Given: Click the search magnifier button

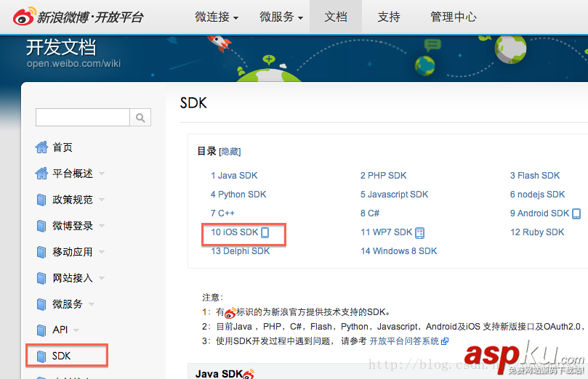Looking at the screenshot, I should click(140, 118).
